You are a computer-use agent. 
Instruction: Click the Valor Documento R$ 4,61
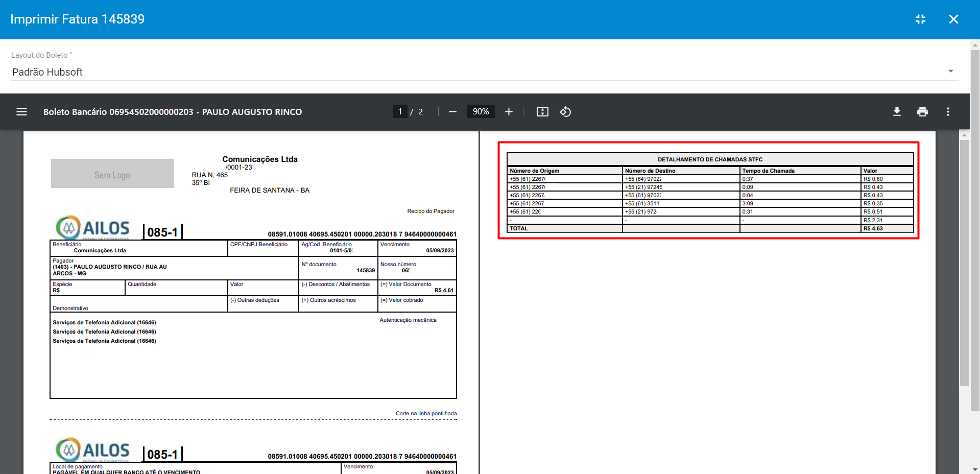click(x=444, y=290)
